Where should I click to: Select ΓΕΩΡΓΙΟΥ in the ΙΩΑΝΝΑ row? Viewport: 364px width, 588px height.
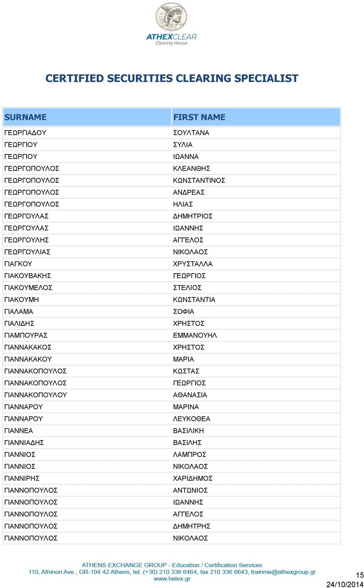(x=21, y=157)
